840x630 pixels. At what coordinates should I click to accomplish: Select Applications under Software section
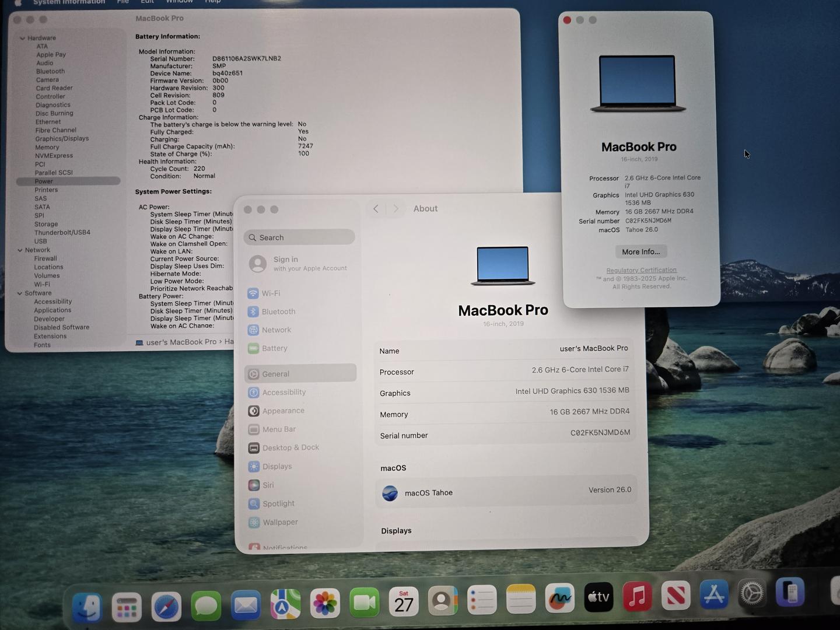[x=52, y=310]
